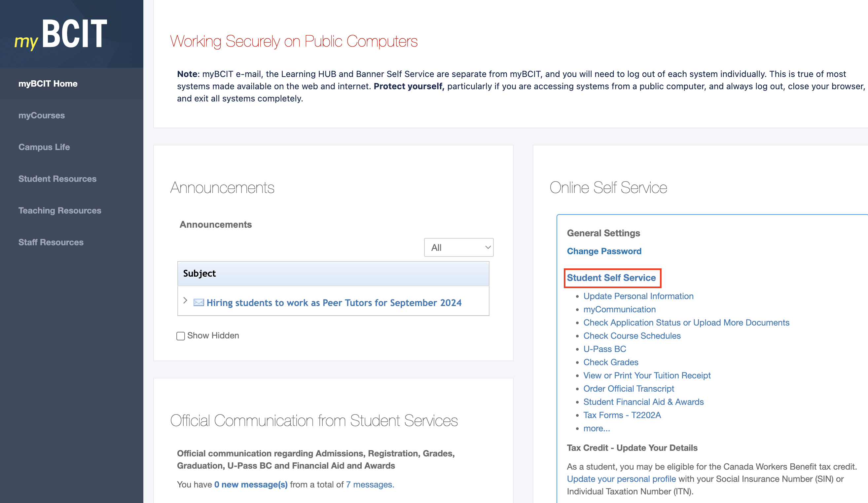
Task: Open Check Course Schedules
Action: [632, 335]
